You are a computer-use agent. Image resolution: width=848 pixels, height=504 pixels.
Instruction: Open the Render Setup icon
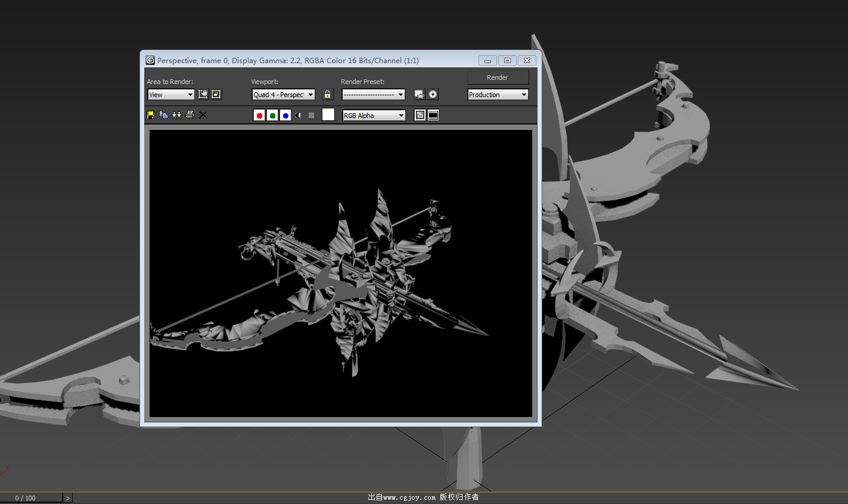coord(420,94)
